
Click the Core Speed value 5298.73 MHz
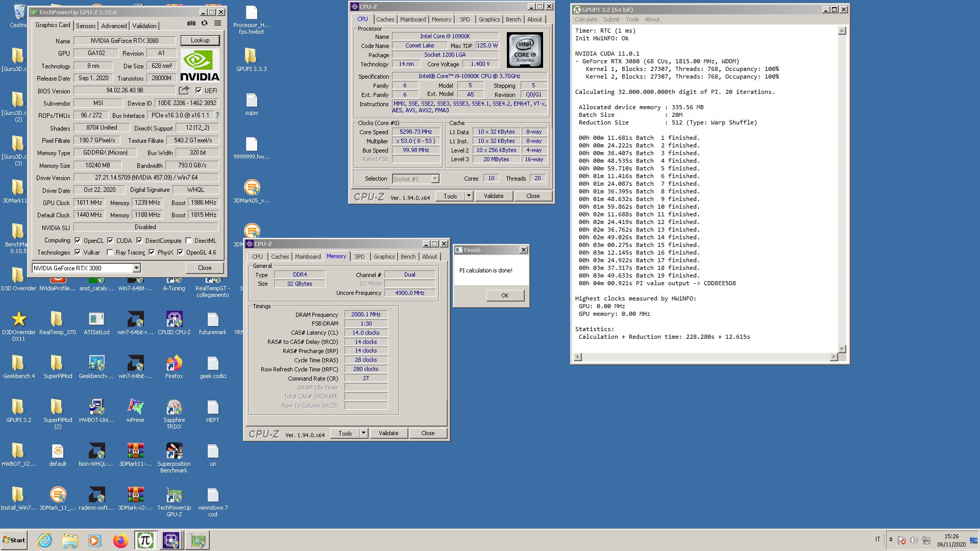(x=416, y=132)
